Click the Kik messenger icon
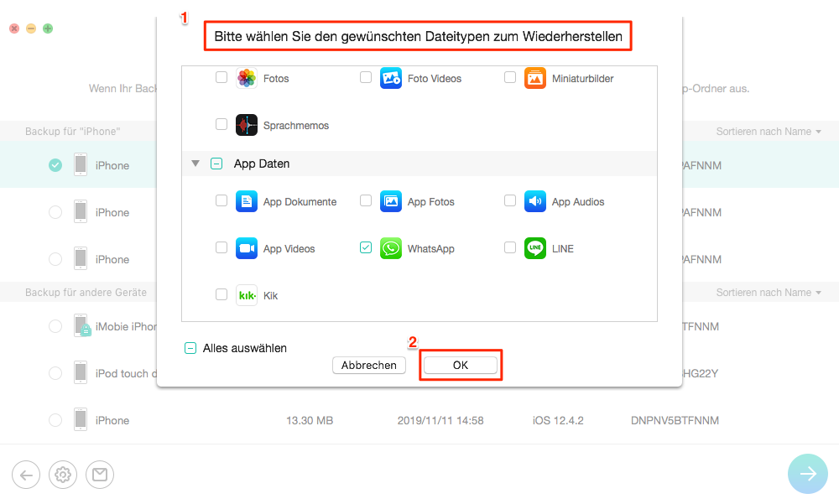The height and width of the screenshot is (504, 839). point(247,295)
